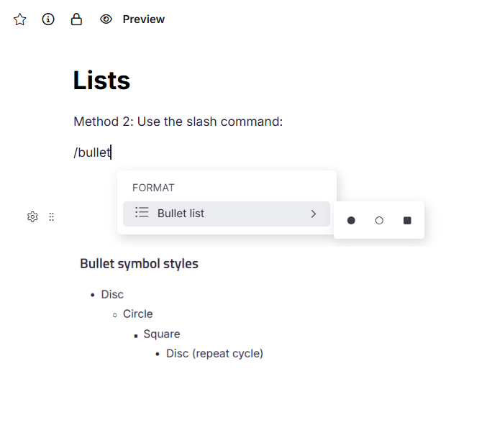487x448 pixels.
Task: Click the eye icon beside Preview
Action: click(x=106, y=19)
